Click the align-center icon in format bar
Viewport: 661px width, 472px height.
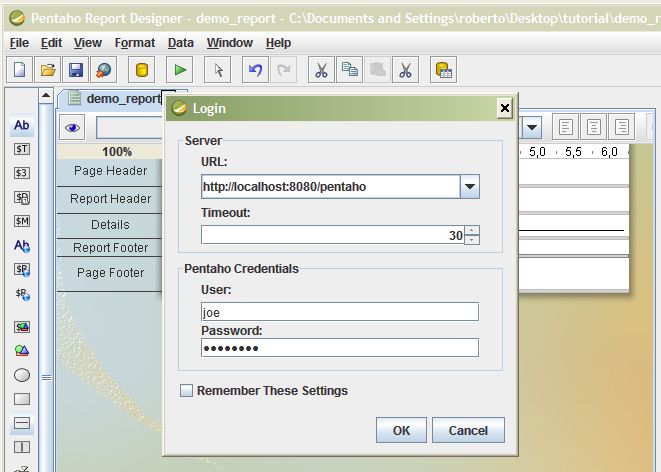point(594,127)
